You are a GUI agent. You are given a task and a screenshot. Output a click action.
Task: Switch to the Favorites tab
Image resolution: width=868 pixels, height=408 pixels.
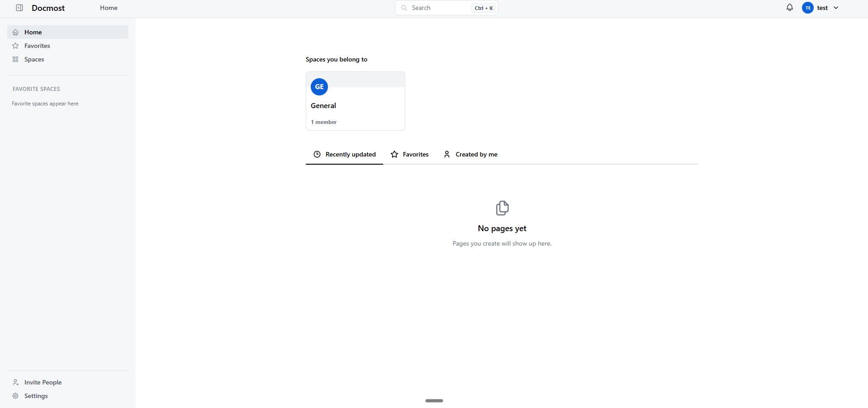click(x=415, y=154)
